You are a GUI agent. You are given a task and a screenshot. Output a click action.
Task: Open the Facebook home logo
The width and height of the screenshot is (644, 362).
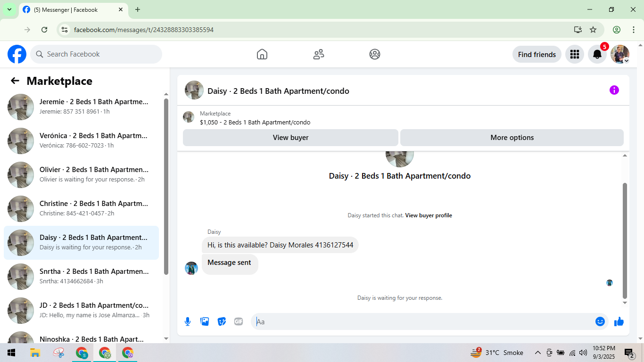(17, 54)
